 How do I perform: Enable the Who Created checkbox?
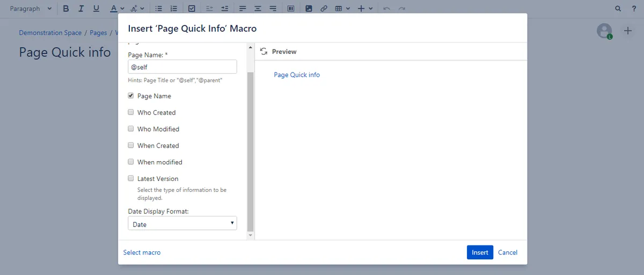pos(131,112)
